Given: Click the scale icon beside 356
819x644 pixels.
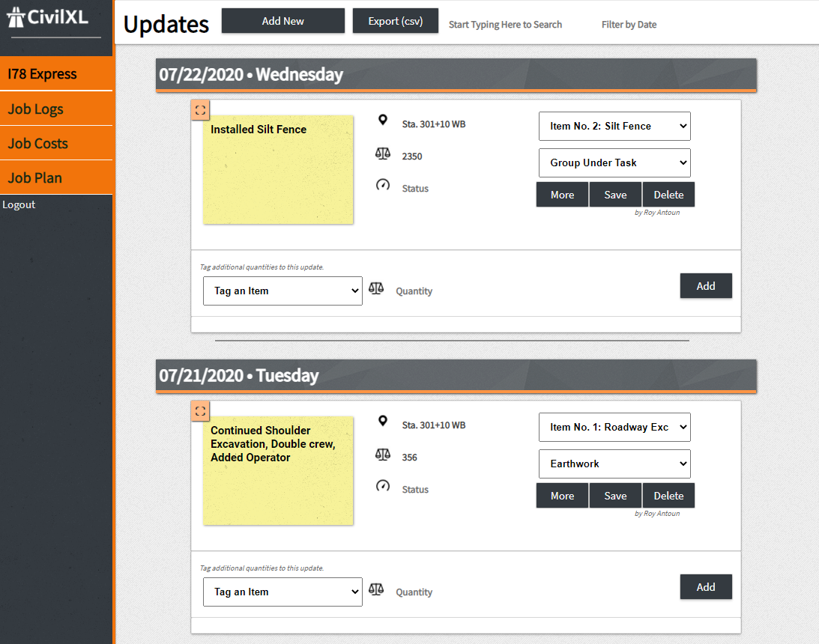Looking at the screenshot, I should pos(383,455).
